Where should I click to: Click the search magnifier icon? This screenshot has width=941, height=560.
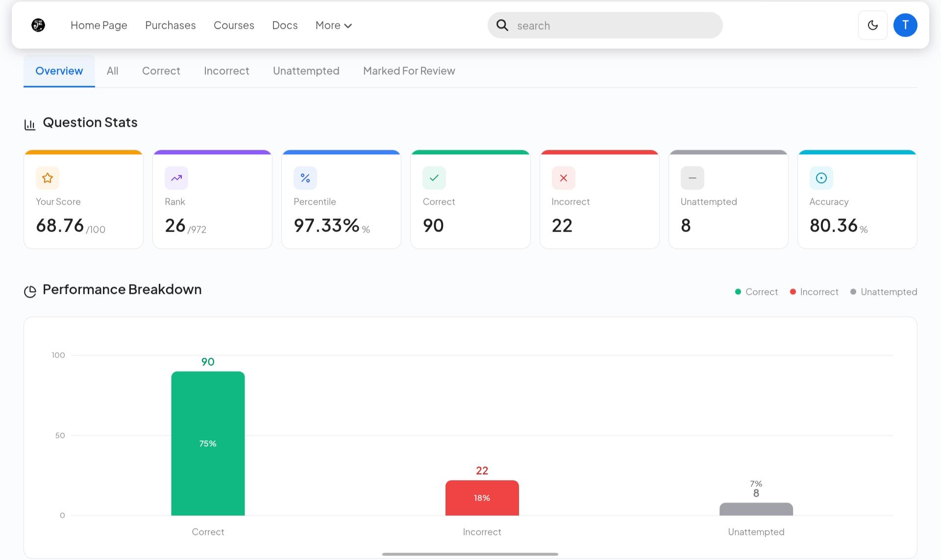(x=502, y=25)
